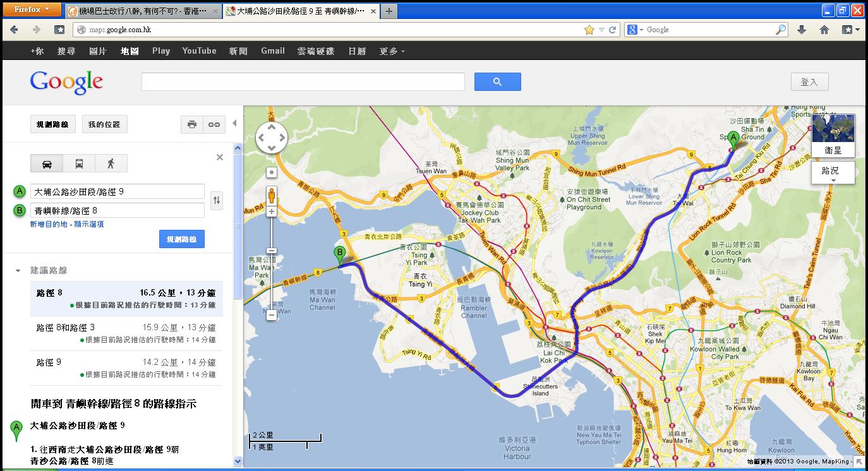Click the link/share map icon

click(x=214, y=124)
